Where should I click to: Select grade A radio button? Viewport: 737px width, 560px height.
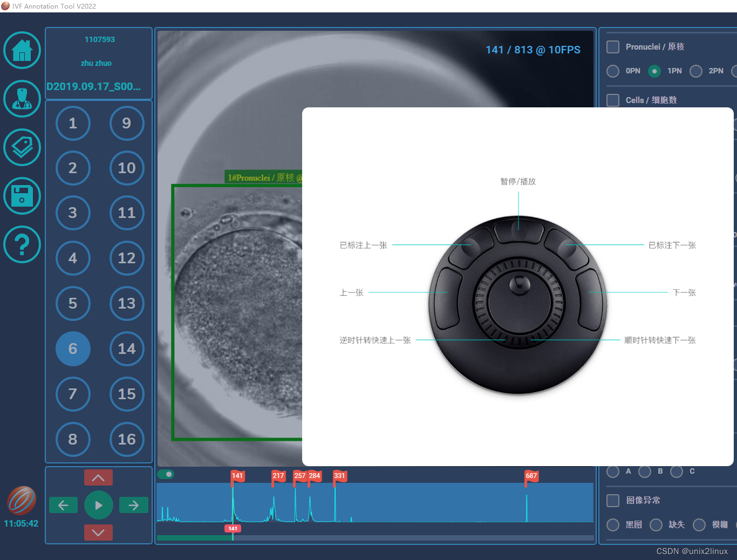pyautogui.click(x=613, y=472)
